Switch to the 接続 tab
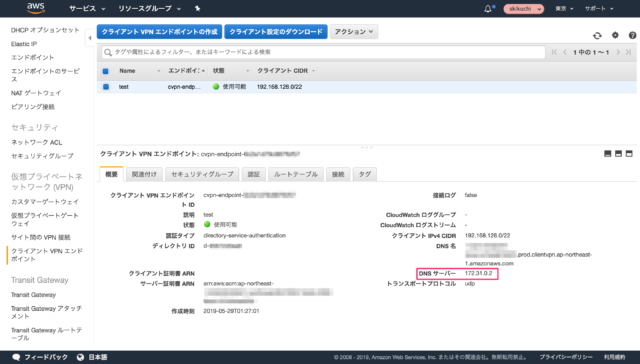The height and width of the screenshot is (364, 640). (x=338, y=174)
